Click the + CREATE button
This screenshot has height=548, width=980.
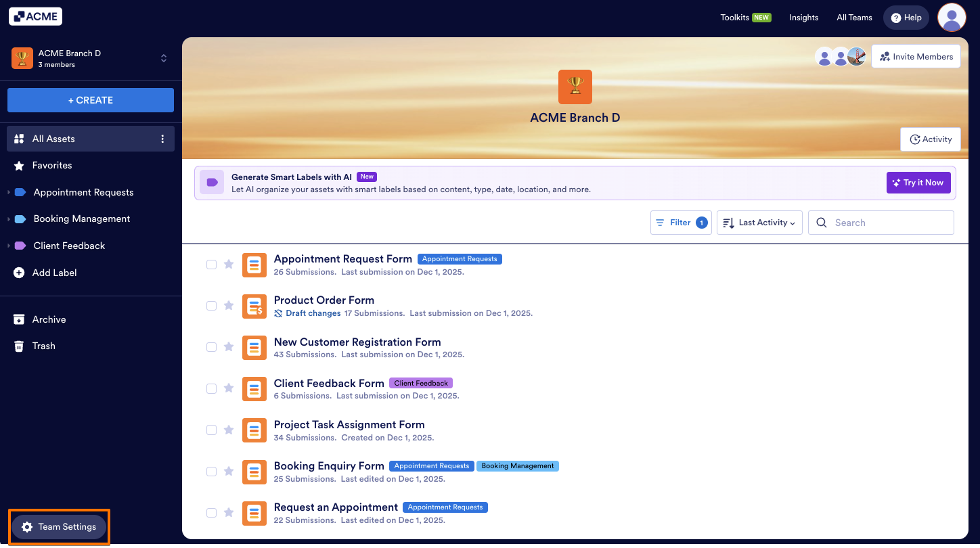tap(91, 100)
